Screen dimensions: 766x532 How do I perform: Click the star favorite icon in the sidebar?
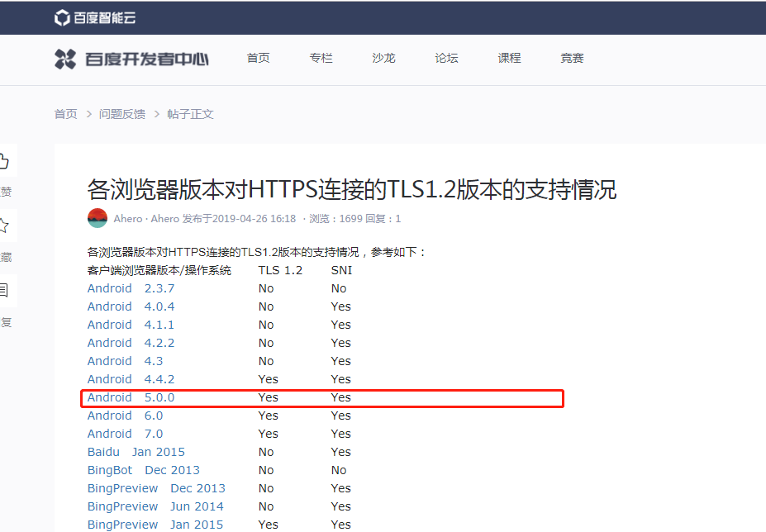click(4, 226)
